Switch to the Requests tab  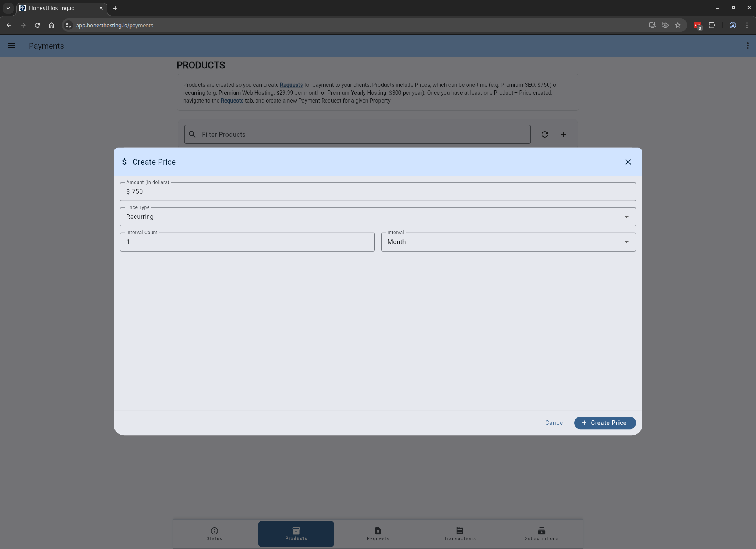point(378,534)
